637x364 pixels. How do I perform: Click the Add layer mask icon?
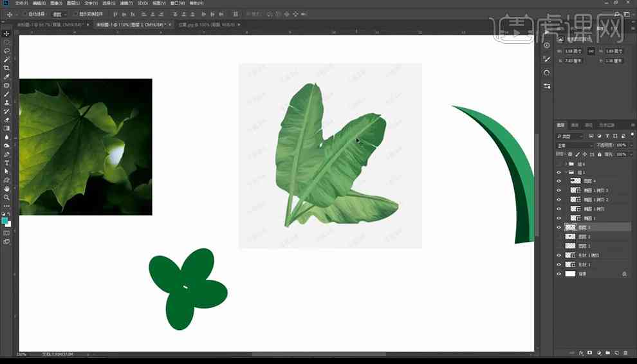click(590, 353)
